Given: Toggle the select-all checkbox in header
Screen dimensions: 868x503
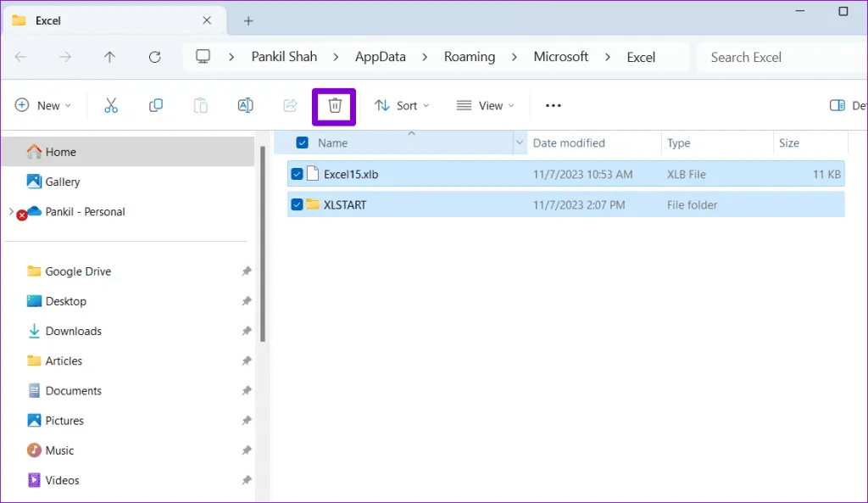Looking at the screenshot, I should pyautogui.click(x=302, y=143).
